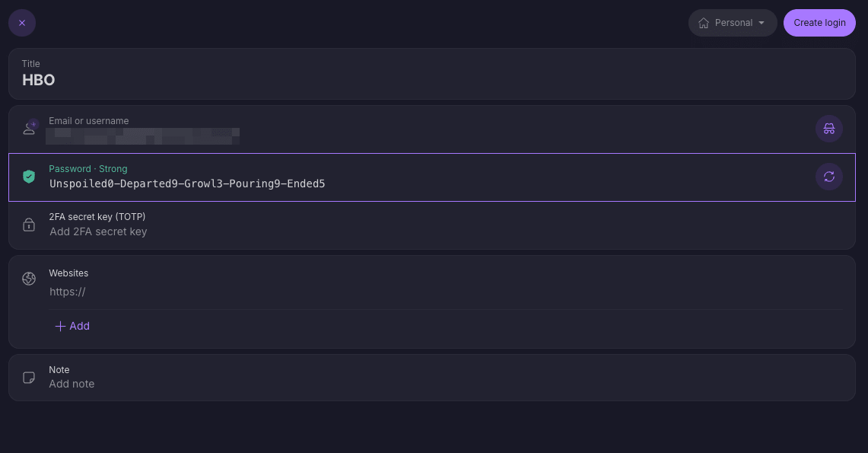Click the hide-my-email alias icon
The width and height of the screenshot is (868, 453).
pyautogui.click(x=828, y=129)
